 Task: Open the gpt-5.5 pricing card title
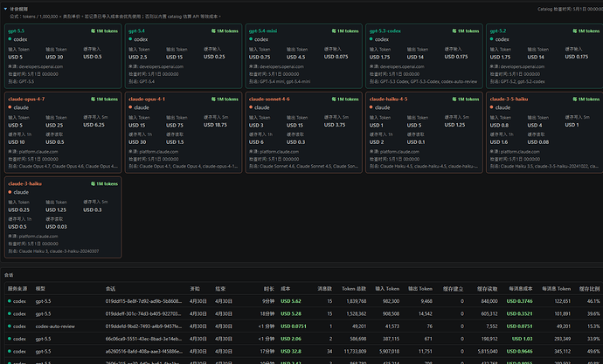tap(16, 31)
